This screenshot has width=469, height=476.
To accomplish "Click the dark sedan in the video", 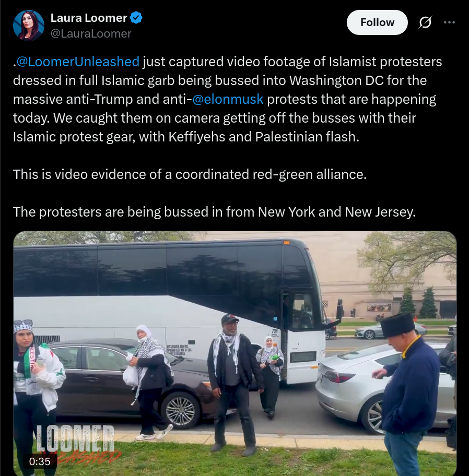I will click(x=122, y=379).
